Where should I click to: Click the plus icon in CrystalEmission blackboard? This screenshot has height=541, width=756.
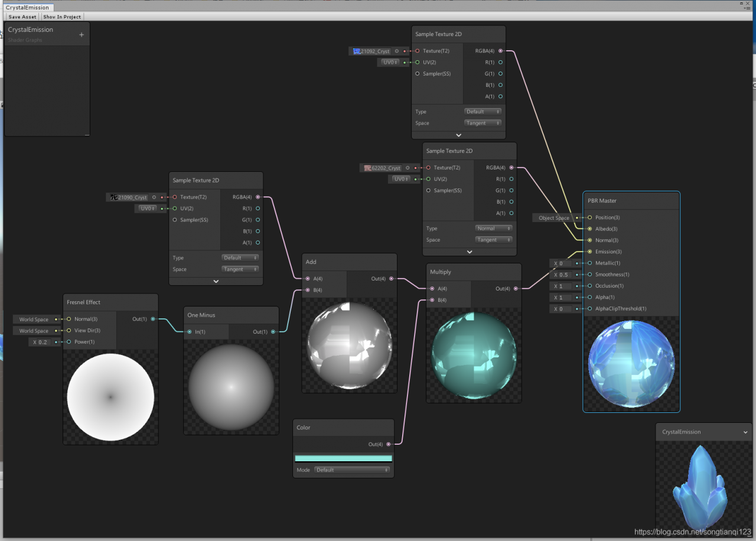[82, 35]
